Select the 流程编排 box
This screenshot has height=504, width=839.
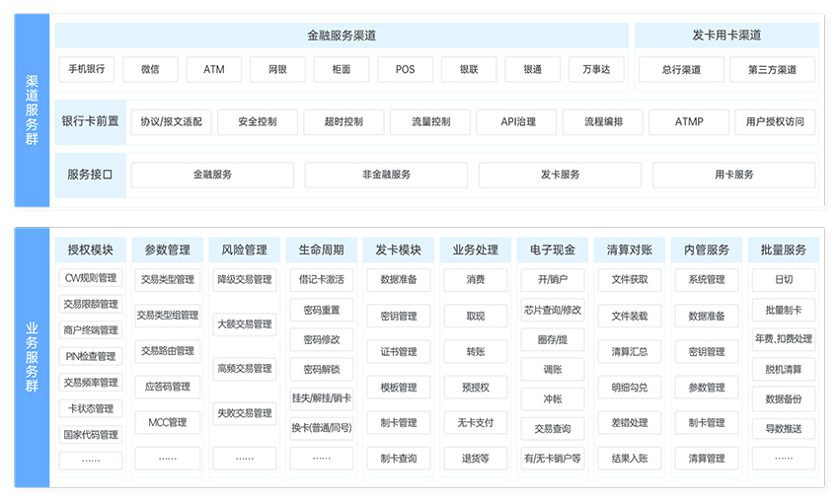[x=602, y=122]
